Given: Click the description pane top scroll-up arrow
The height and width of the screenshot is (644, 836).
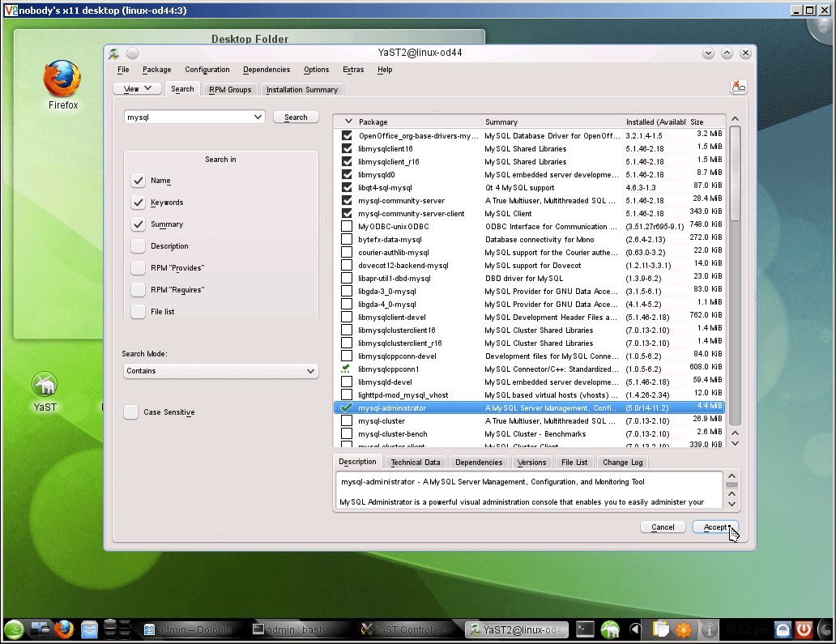Looking at the screenshot, I should click(732, 476).
